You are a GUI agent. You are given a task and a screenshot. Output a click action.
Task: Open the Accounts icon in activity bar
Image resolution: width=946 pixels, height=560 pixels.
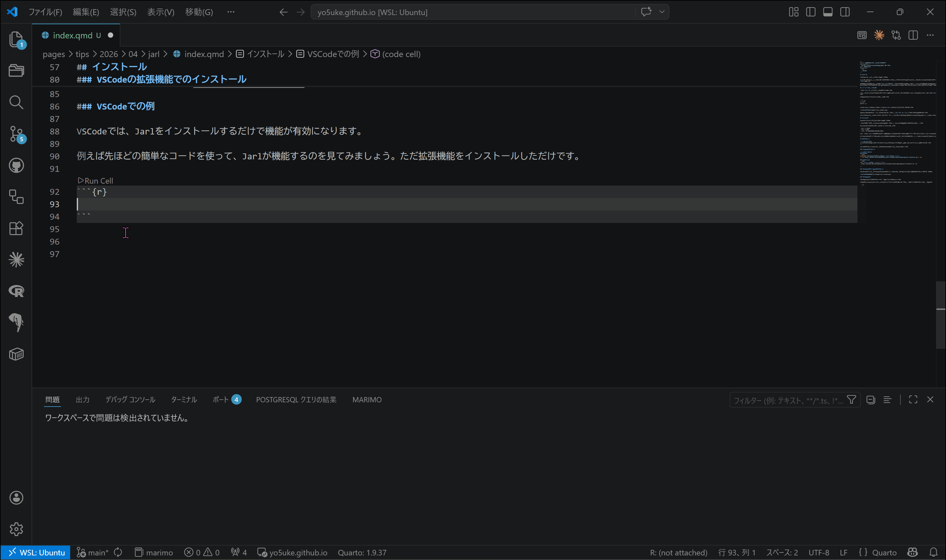coord(16,498)
